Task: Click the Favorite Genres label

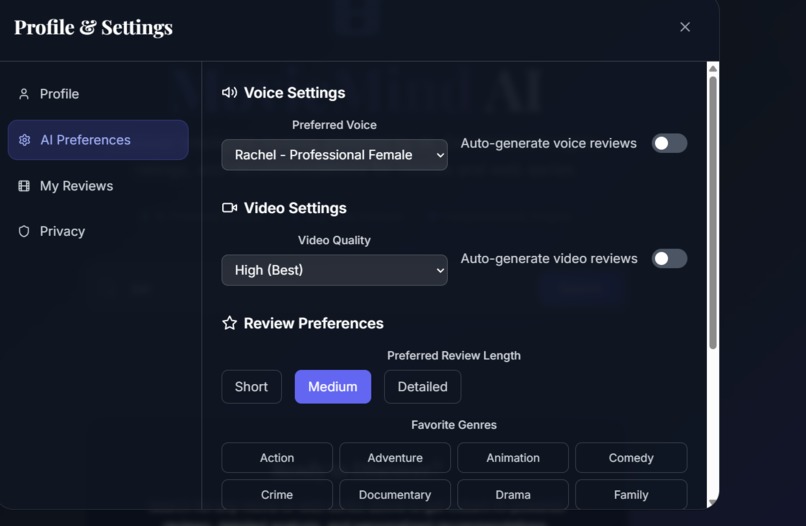Action: (x=454, y=425)
